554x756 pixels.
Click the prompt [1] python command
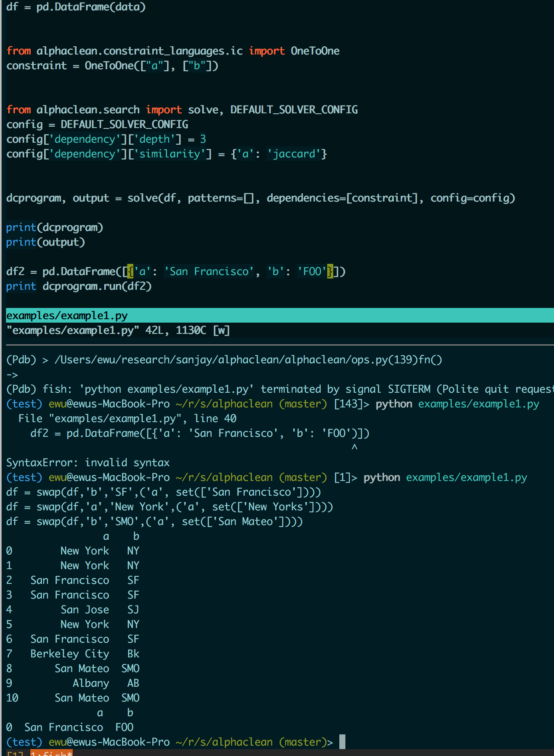pos(267,477)
